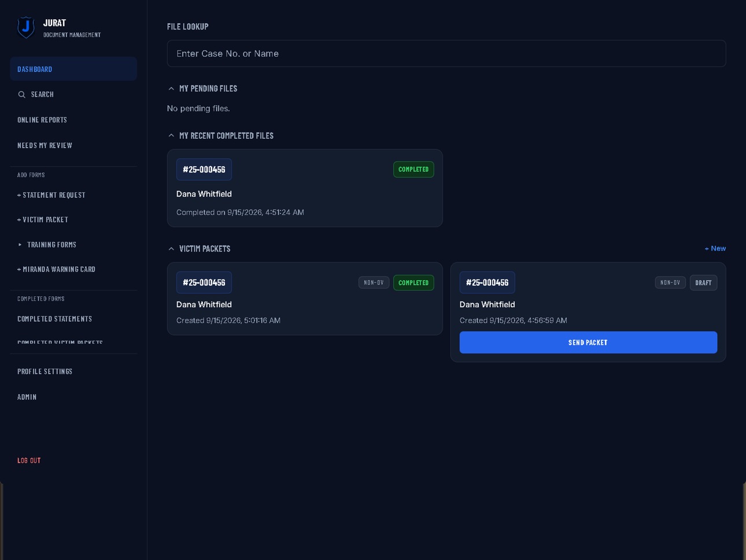Select the text 'Completed on 9/15/2026, 4:51:24 AM'
The height and width of the screenshot is (560, 746).
click(240, 212)
